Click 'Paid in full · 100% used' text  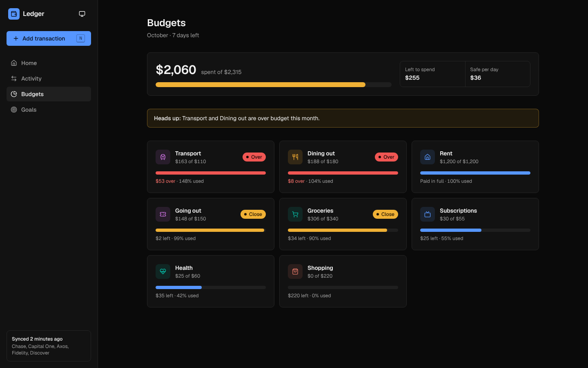[x=446, y=181]
